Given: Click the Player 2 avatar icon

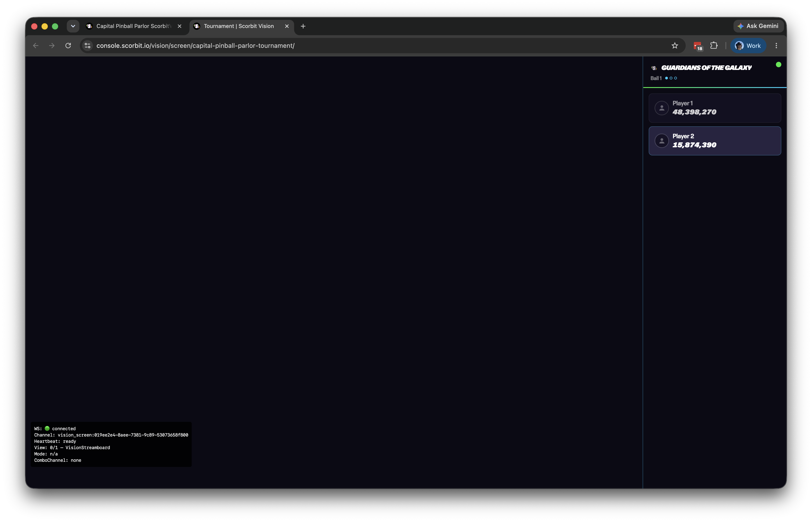Looking at the screenshot, I should pyautogui.click(x=662, y=141).
